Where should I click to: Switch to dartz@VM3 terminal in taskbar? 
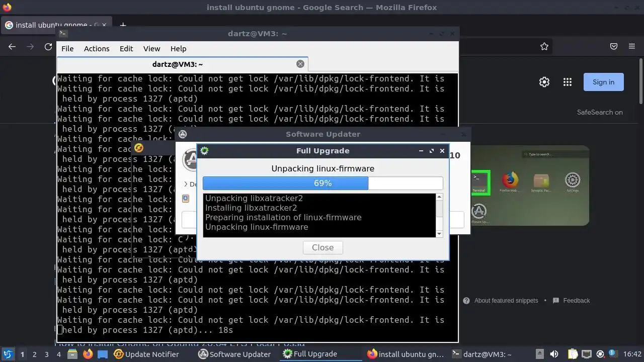[x=481, y=354]
